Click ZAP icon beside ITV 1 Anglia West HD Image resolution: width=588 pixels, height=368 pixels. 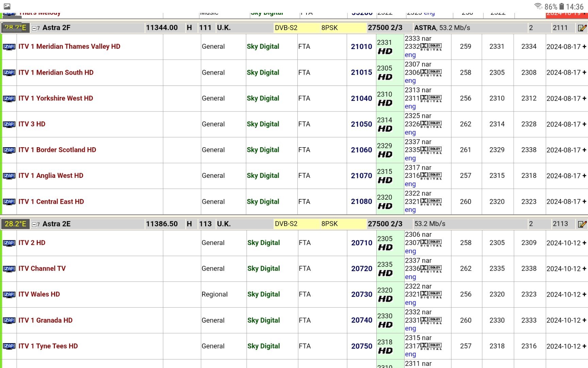9,176
